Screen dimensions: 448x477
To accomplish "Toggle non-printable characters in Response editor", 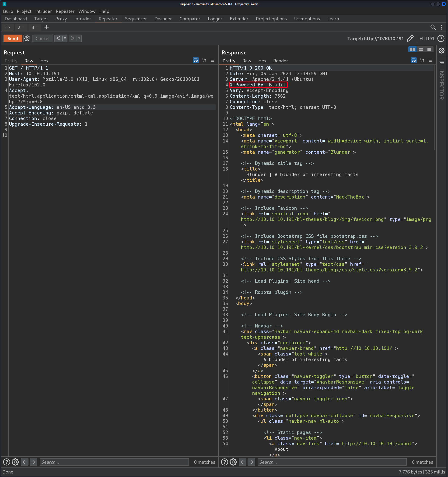I will pyautogui.click(x=422, y=60).
